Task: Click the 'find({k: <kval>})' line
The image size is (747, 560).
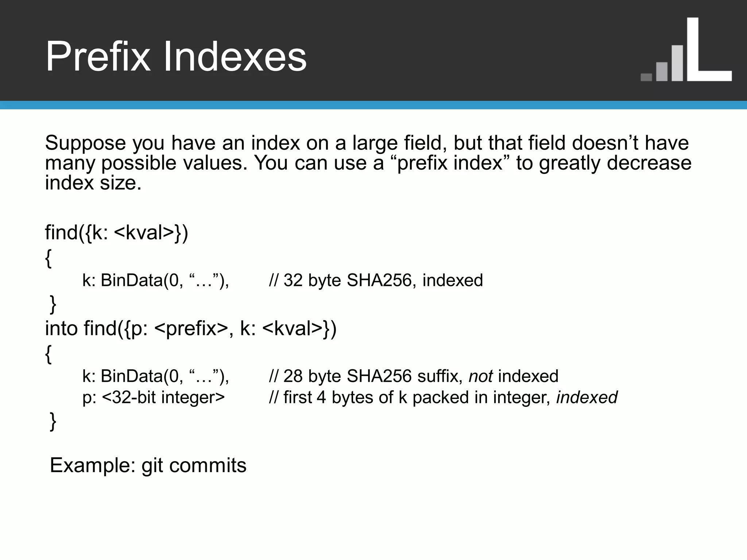Action: tap(116, 232)
